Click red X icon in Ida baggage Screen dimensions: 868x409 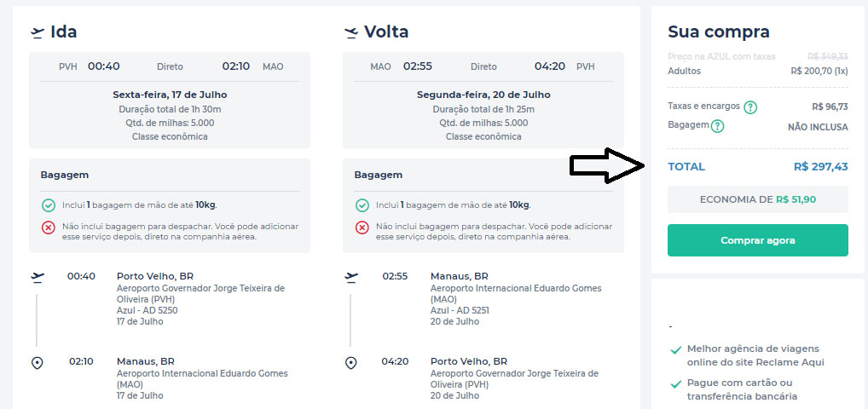tap(49, 227)
